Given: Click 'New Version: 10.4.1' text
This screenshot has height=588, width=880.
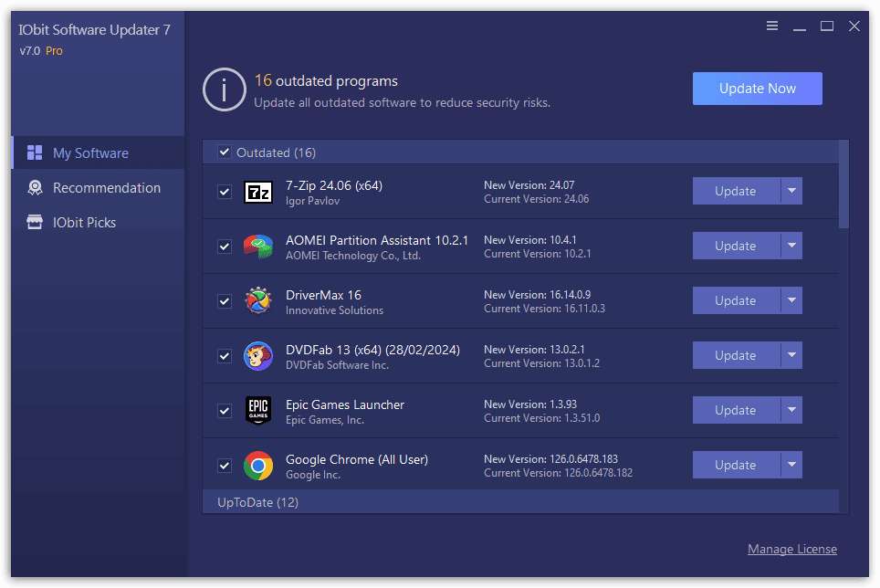Looking at the screenshot, I should click(530, 239).
